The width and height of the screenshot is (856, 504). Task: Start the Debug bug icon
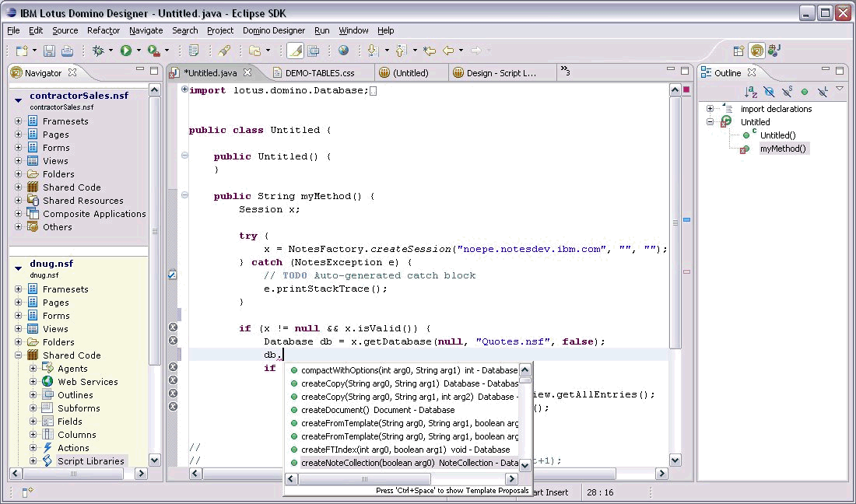[98, 51]
